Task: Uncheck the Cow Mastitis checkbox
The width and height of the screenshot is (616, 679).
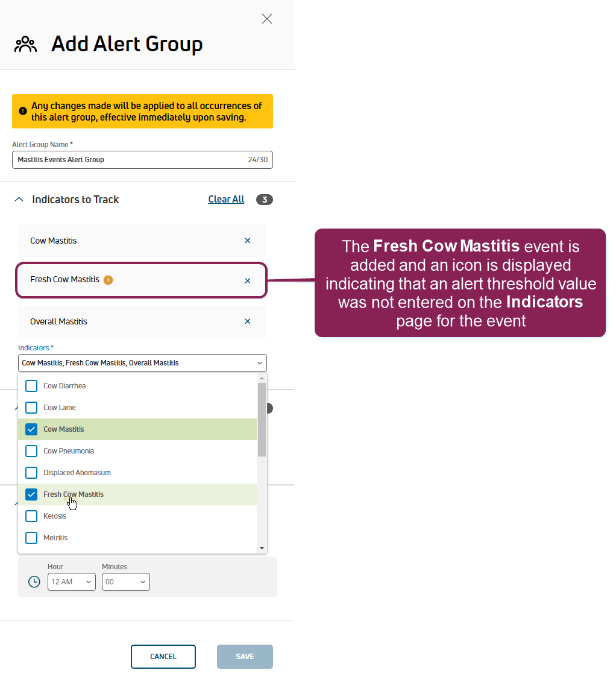Action: click(x=31, y=429)
